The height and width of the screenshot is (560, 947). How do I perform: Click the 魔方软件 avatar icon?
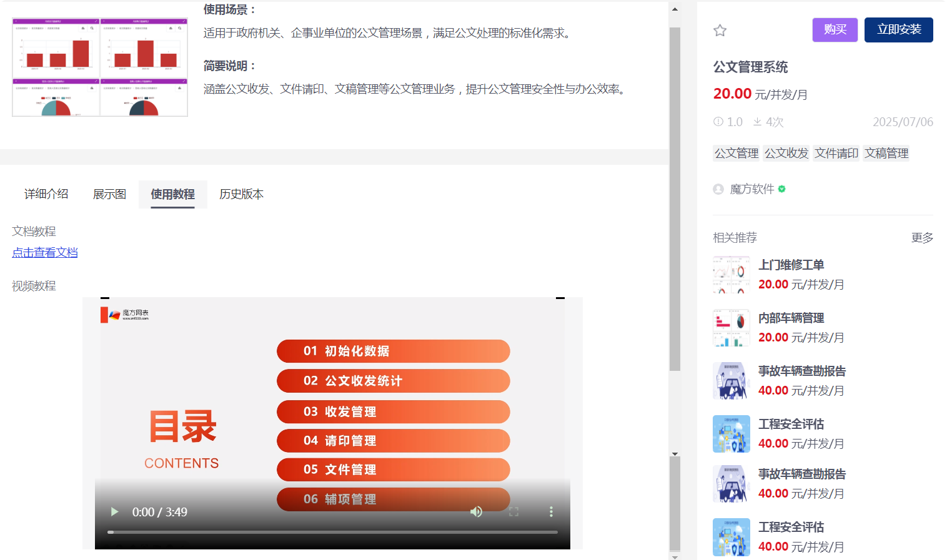718,189
